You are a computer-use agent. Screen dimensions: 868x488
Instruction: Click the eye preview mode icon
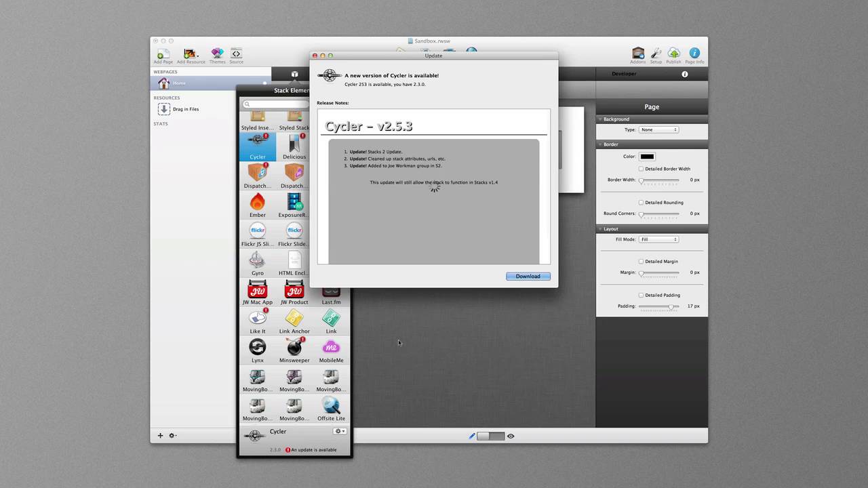tap(511, 436)
